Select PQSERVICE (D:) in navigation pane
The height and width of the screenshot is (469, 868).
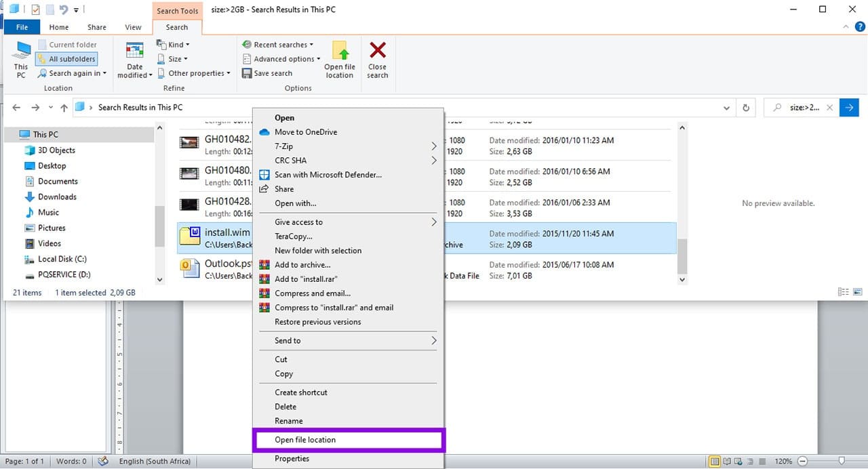[64, 275]
